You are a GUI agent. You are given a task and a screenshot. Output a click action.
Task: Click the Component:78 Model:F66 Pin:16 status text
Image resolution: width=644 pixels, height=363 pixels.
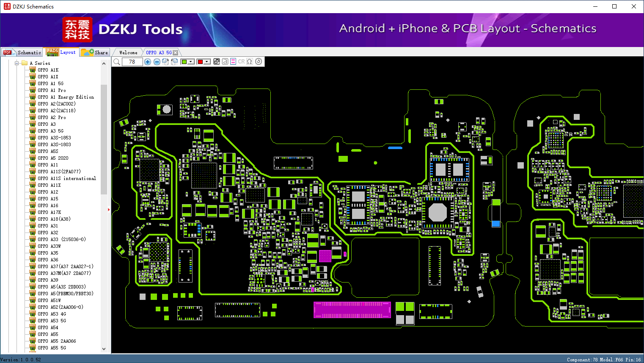[604, 360]
